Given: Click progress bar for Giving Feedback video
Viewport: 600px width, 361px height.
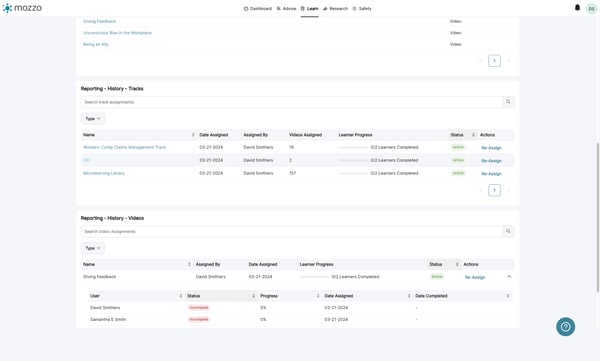Looking at the screenshot, I should [315, 277].
